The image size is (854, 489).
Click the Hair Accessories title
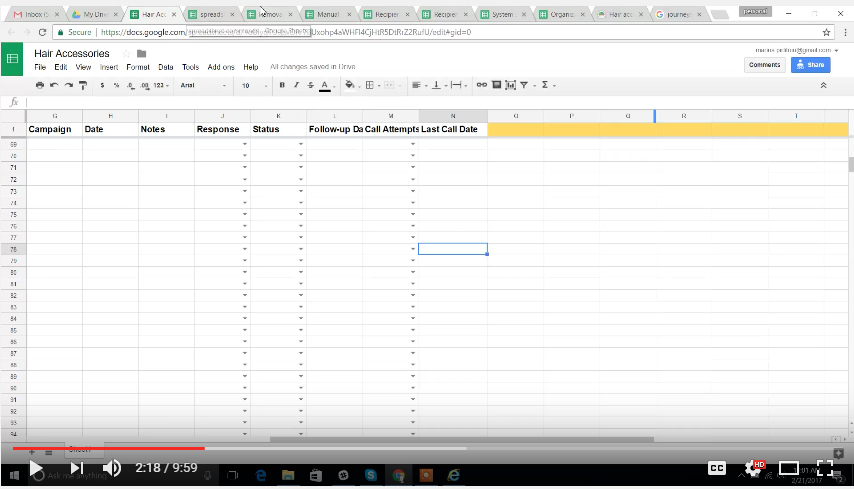[72, 53]
